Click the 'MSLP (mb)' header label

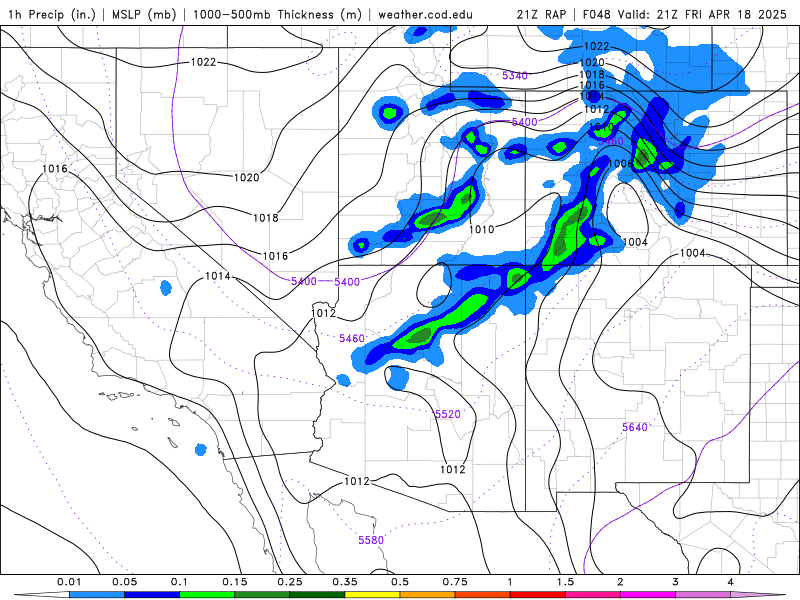click(x=142, y=14)
